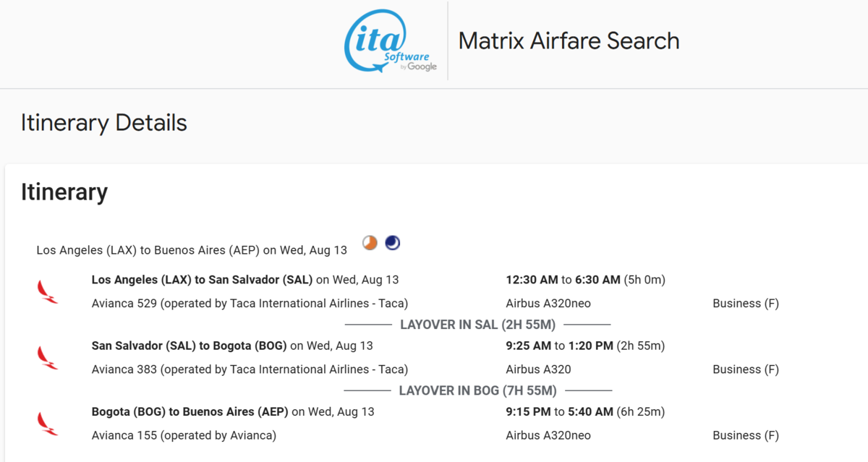Click the LAYOVER IN SAL (2H 55M) label
The height and width of the screenshot is (462, 868).
[x=477, y=325]
